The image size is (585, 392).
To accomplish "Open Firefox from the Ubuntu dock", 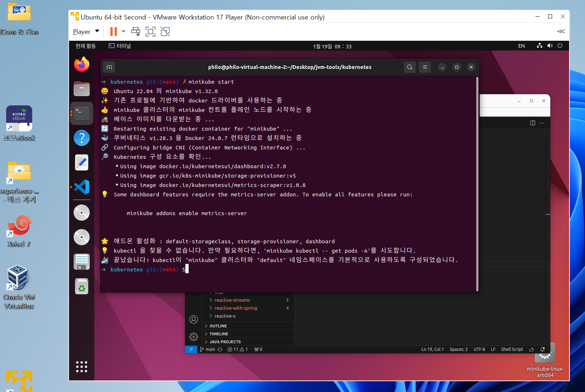I will pyautogui.click(x=82, y=64).
